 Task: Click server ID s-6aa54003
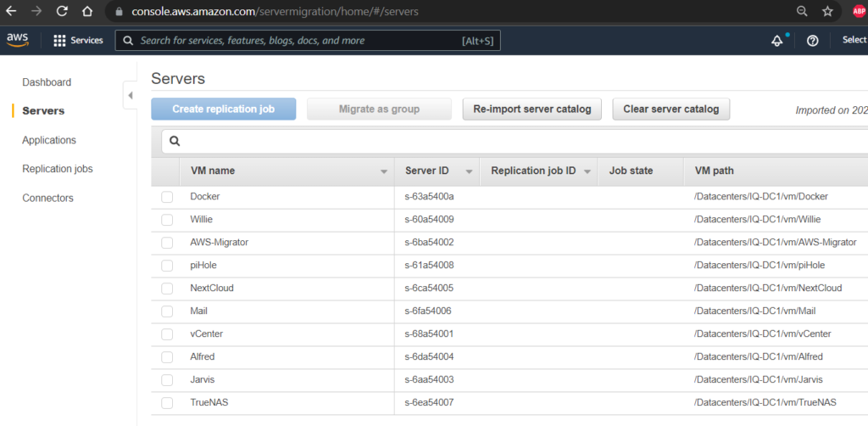coord(430,380)
